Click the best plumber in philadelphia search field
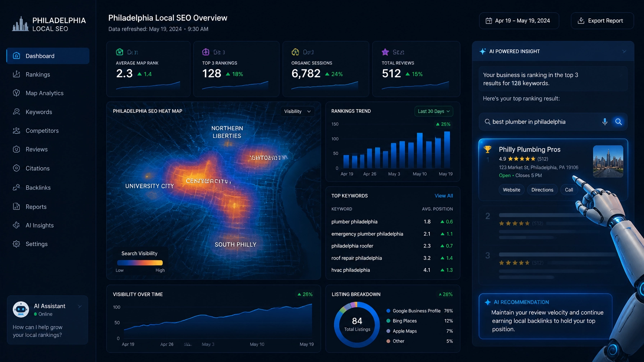This screenshot has width=644, height=362. (553, 122)
